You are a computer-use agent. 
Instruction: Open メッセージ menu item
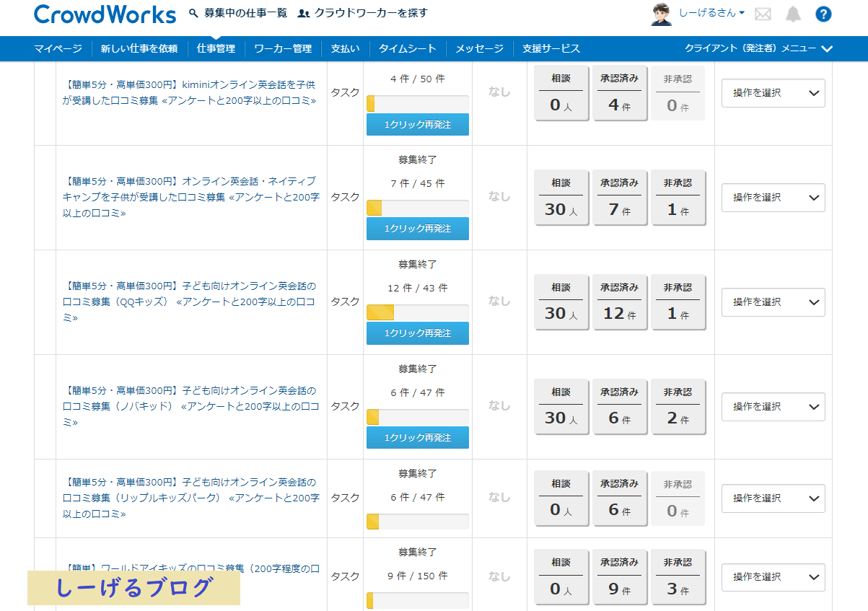click(479, 48)
